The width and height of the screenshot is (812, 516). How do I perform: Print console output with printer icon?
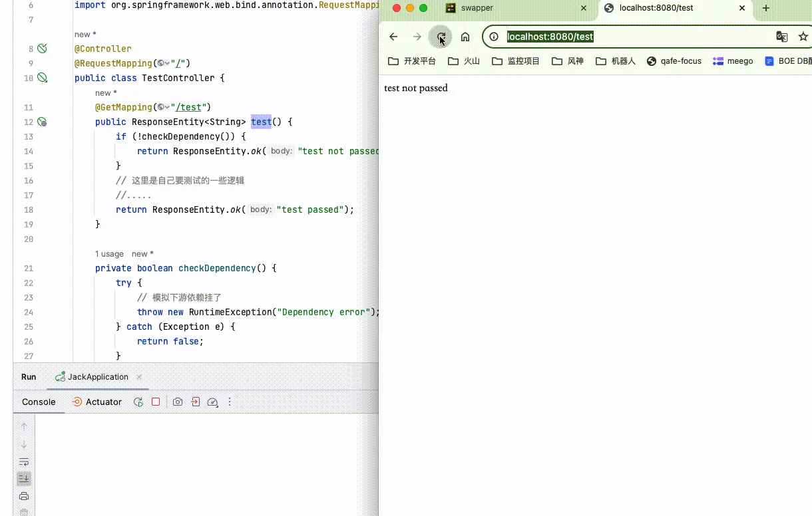point(24,496)
